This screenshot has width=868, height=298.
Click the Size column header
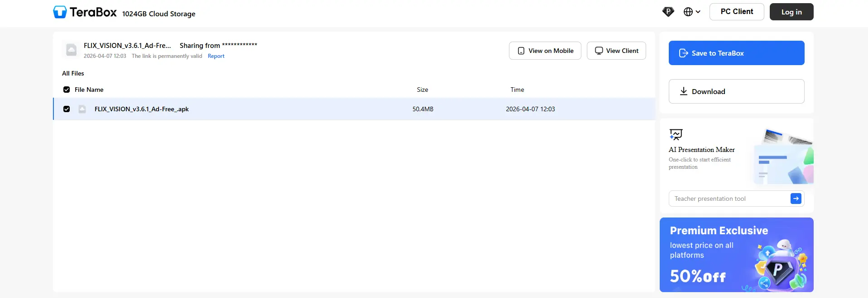[x=422, y=90]
